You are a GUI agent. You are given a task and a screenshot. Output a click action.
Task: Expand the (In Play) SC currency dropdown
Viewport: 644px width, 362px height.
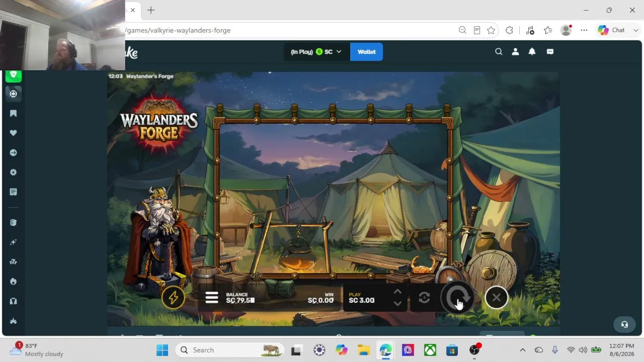[x=316, y=52]
